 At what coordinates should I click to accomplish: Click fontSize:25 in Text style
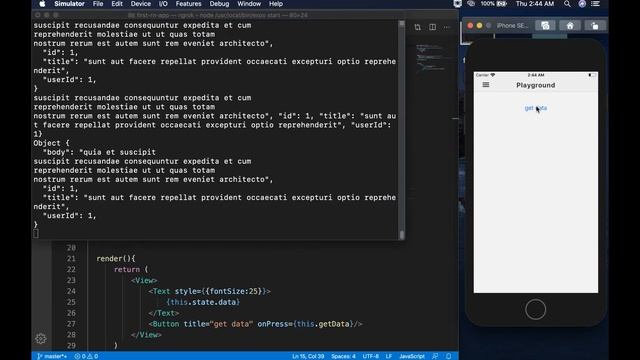pos(234,291)
